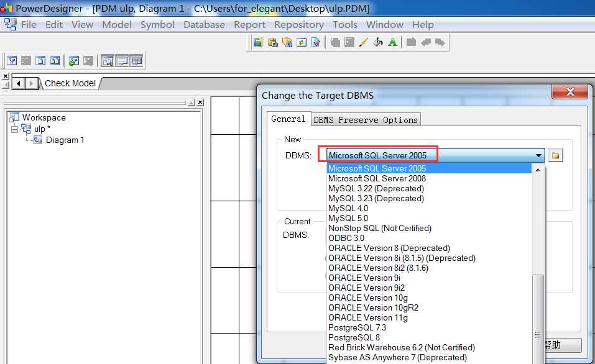Select ORACLE Version 8i (8.1.5) (Deprecated)
Screen dimensions: 595x364
pyautogui.click(x=429, y=258)
